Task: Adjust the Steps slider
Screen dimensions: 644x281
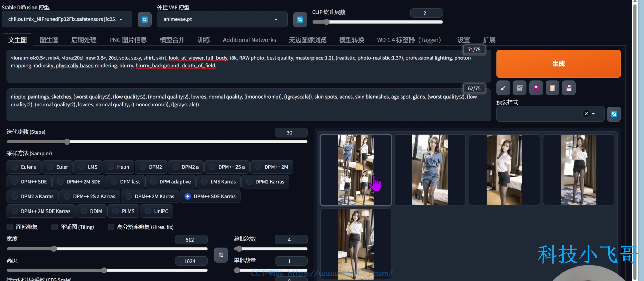Action: pyautogui.click(x=157, y=142)
